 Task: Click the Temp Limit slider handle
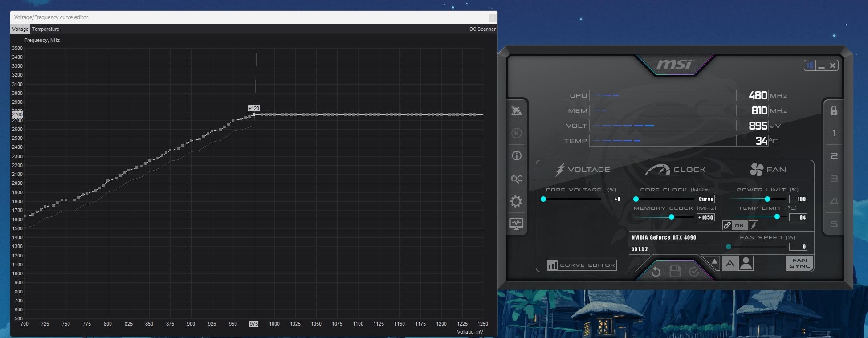point(777,216)
